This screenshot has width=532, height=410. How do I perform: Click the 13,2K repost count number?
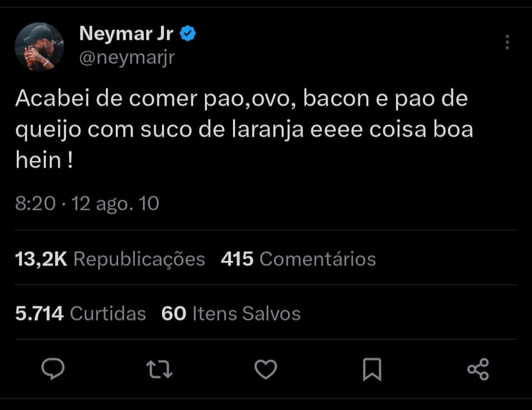click(x=41, y=259)
